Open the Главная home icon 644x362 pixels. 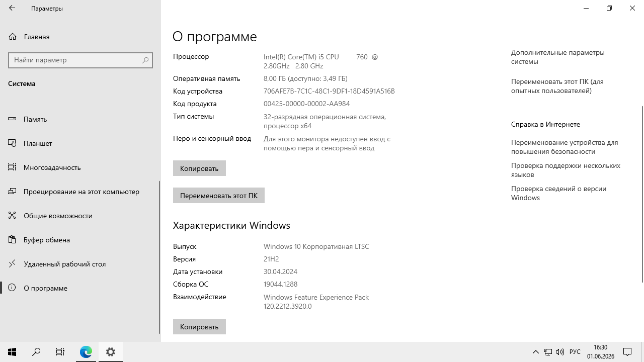click(13, 37)
